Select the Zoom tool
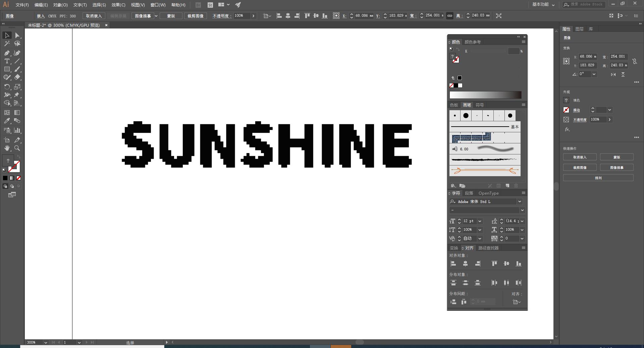The image size is (644, 348). pos(17,148)
